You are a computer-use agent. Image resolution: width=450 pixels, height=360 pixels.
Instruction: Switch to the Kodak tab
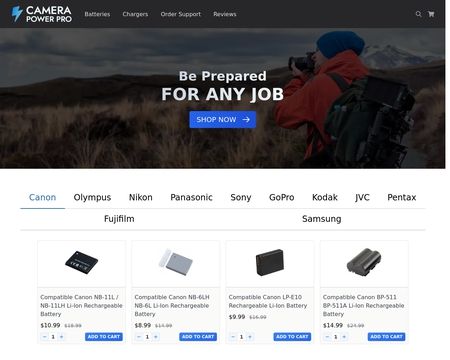pyautogui.click(x=325, y=197)
